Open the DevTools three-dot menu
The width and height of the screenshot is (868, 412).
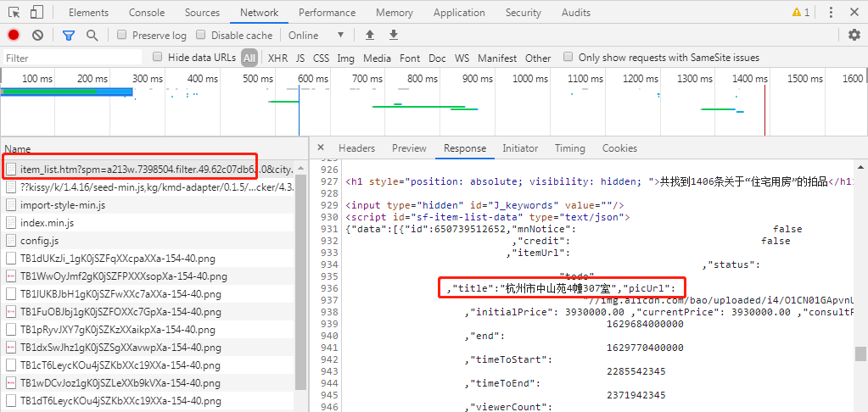831,12
